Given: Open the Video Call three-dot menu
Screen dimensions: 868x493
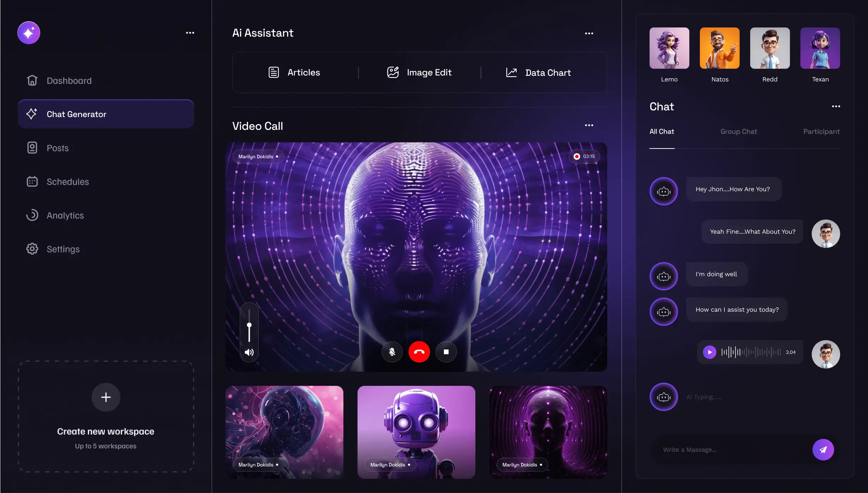Looking at the screenshot, I should 589,126.
